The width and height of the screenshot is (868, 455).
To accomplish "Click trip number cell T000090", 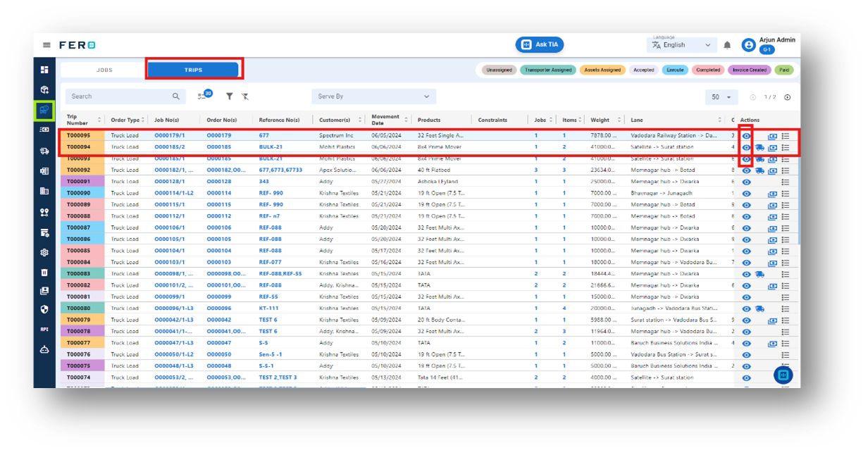I will pos(83,193).
